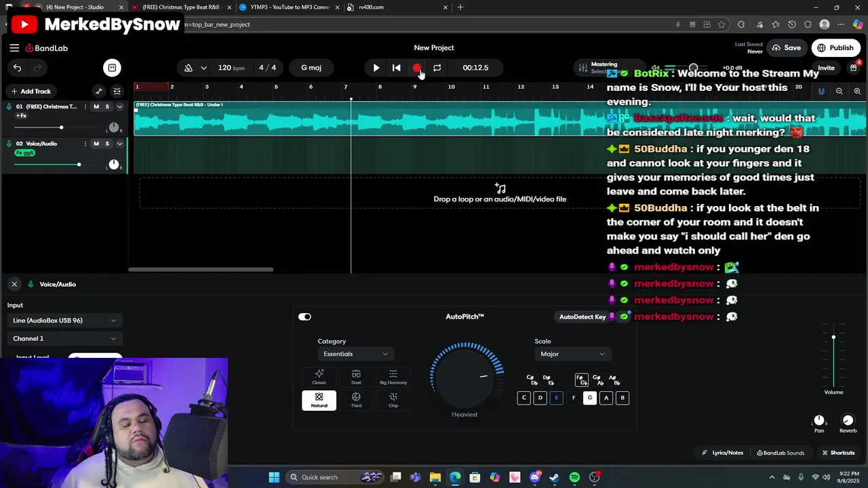Choose the Chip AutoPitch preset
This screenshot has height=488, width=868.
coord(393,401)
